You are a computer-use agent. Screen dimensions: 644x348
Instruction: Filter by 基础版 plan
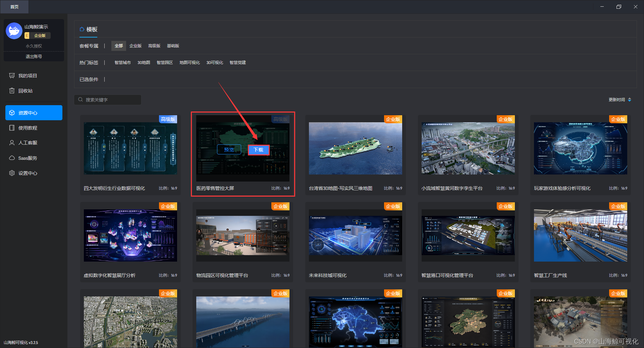[173, 46]
